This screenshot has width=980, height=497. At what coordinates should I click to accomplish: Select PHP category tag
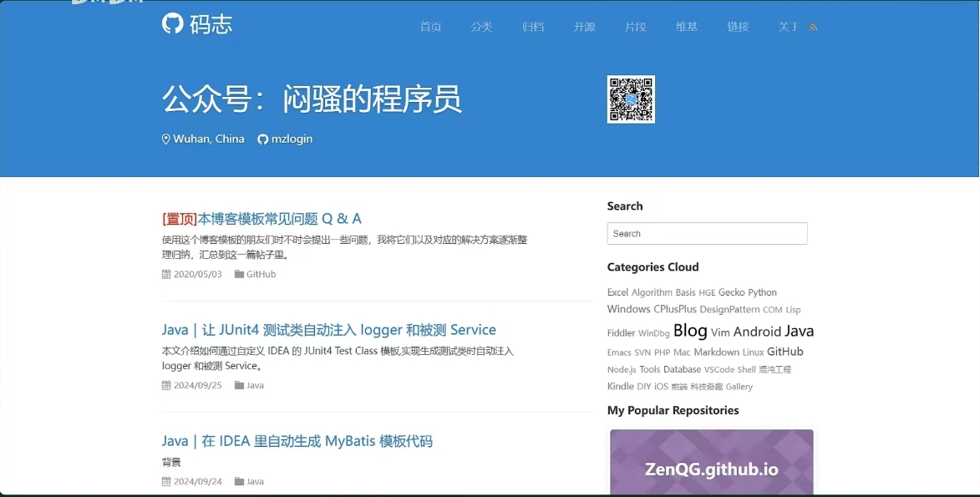[x=662, y=352]
